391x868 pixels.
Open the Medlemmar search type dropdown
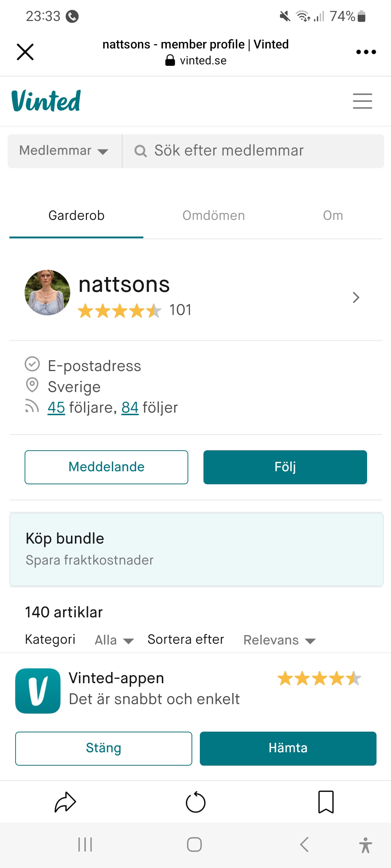coord(64,151)
